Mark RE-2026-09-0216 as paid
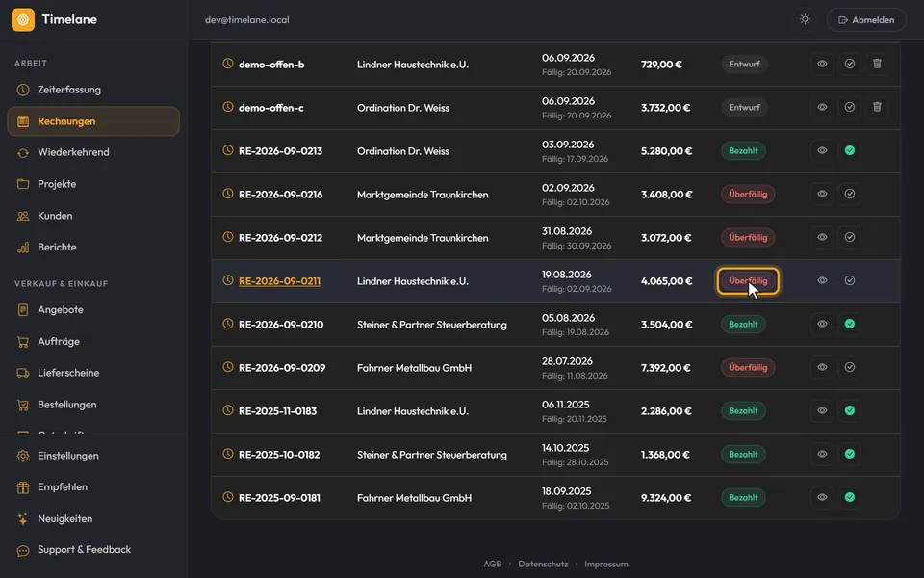This screenshot has height=578, width=924. 850,194
